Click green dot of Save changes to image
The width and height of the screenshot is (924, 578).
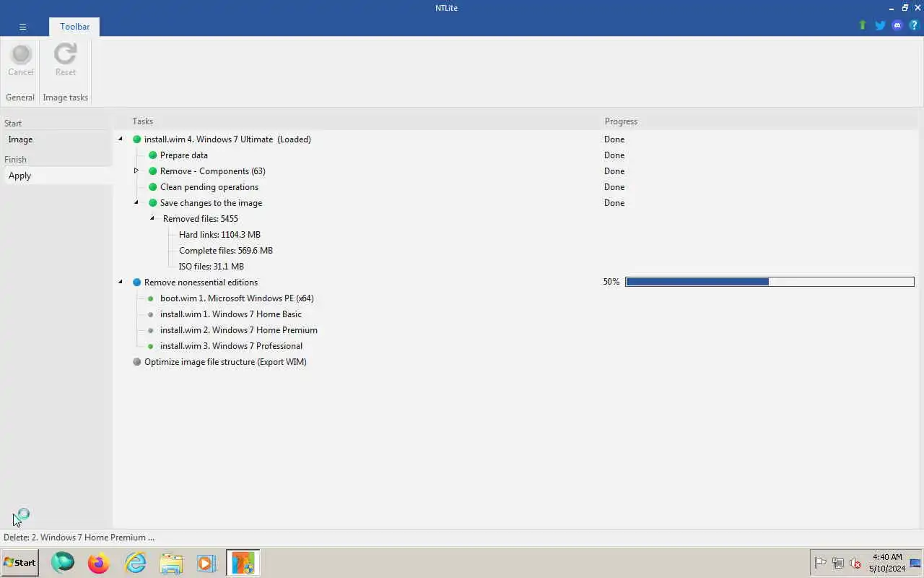(x=152, y=203)
